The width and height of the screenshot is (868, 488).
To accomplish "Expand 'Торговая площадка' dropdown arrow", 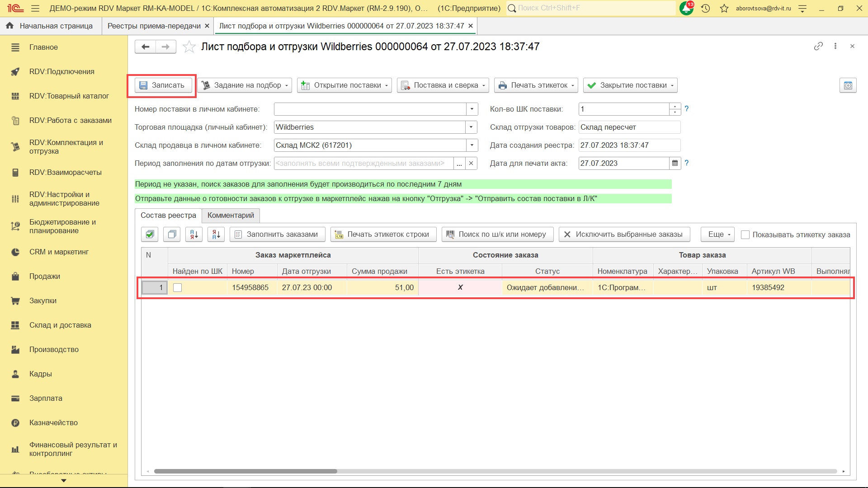I will coord(471,127).
